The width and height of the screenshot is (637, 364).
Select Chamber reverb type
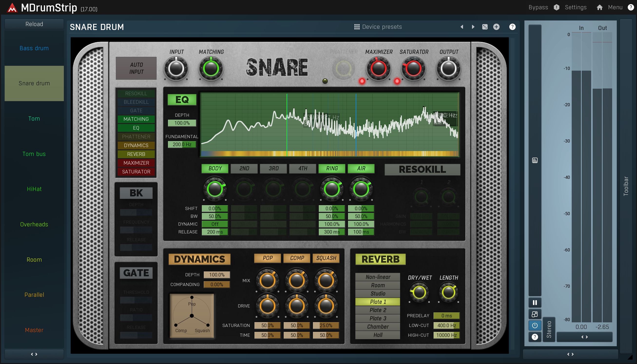coord(377,326)
